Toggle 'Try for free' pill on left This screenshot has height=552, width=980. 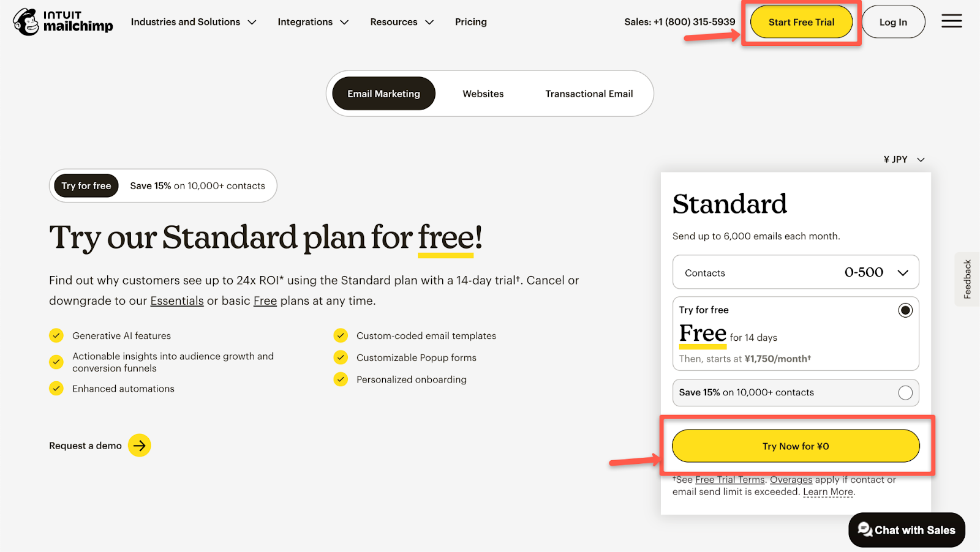pos(86,186)
